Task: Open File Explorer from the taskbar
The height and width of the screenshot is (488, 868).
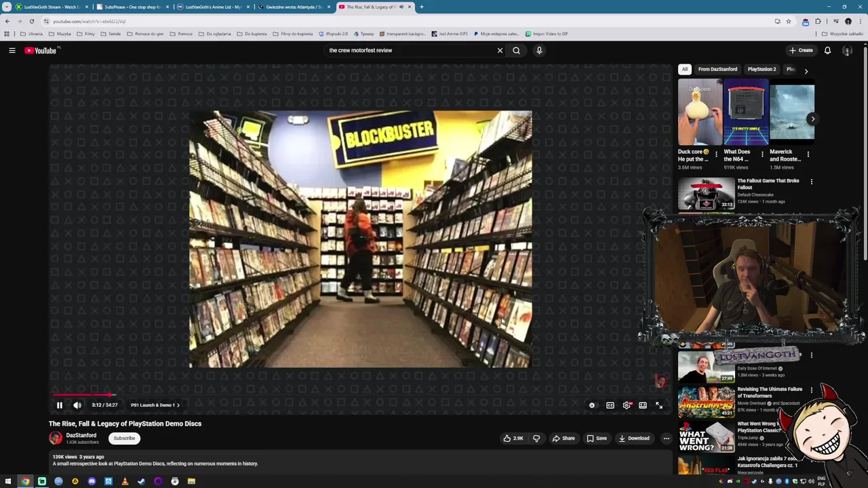Action: 191,481
